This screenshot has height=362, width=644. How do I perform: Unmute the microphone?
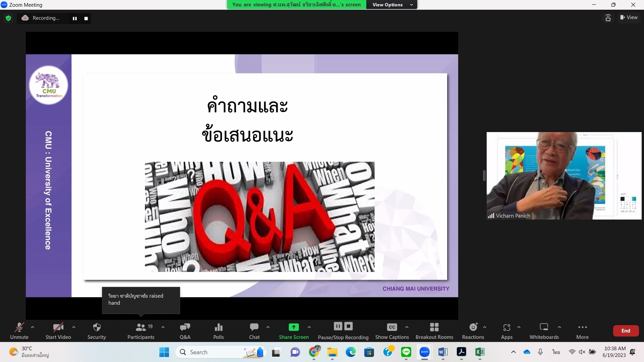(x=19, y=331)
